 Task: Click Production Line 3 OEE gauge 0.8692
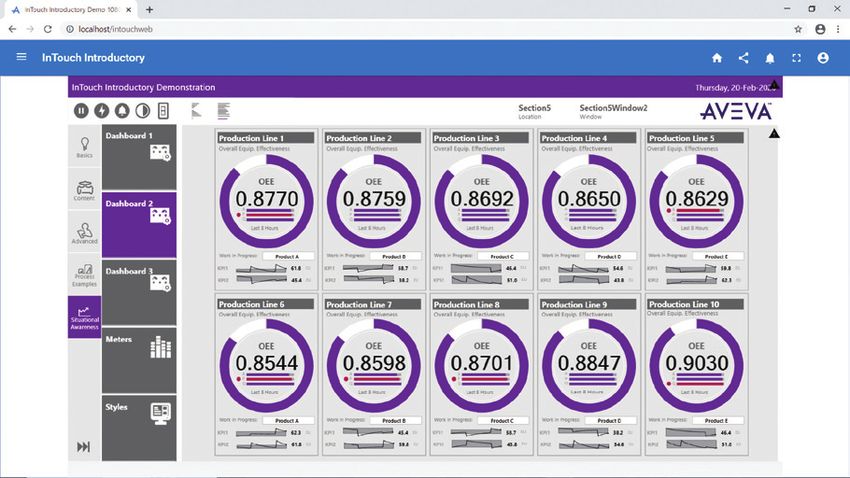(x=481, y=202)
